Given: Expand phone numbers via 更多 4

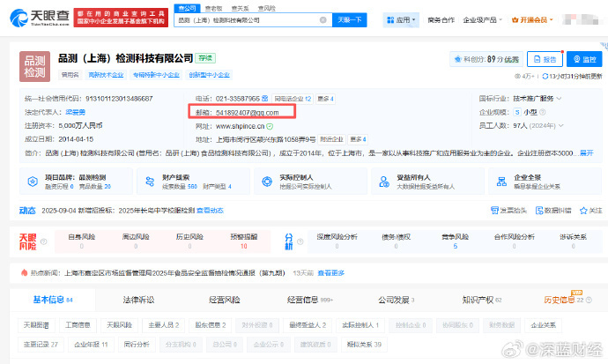Looking at the screenshot, I should tap(325, 99).
